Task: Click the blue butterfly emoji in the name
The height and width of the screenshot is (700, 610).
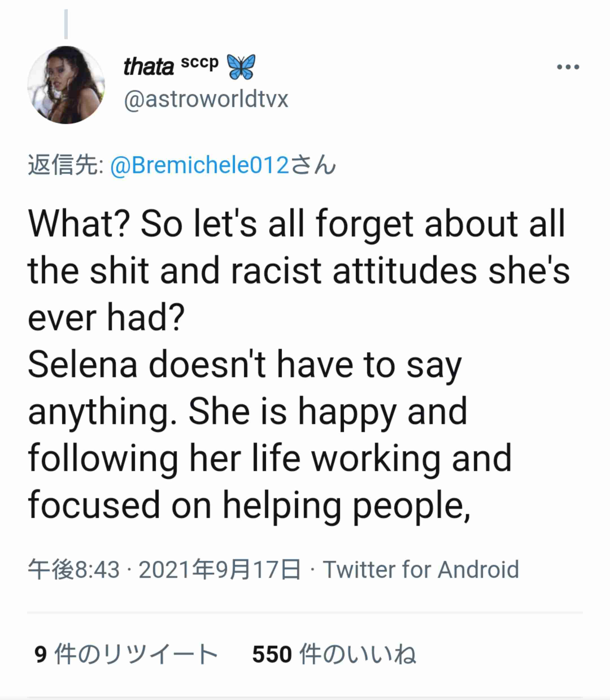Action: (241, 67)
